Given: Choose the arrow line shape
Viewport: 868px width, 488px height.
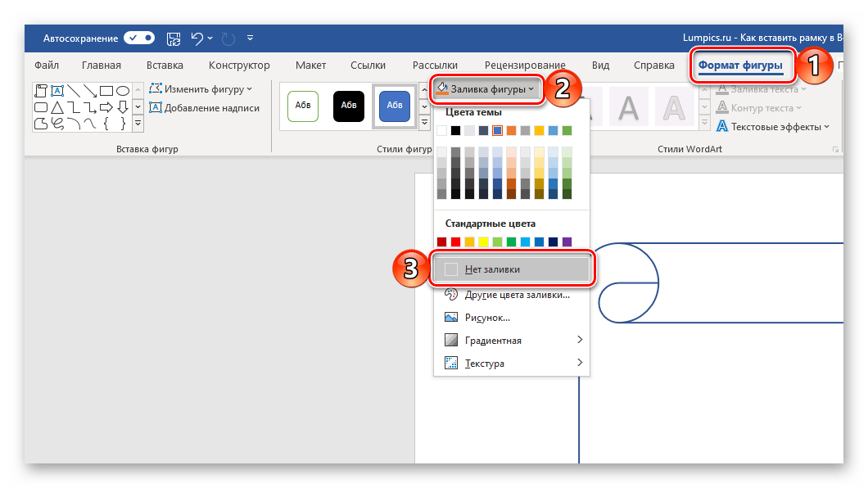Looking at the screenshot, I should pos(90,91).
